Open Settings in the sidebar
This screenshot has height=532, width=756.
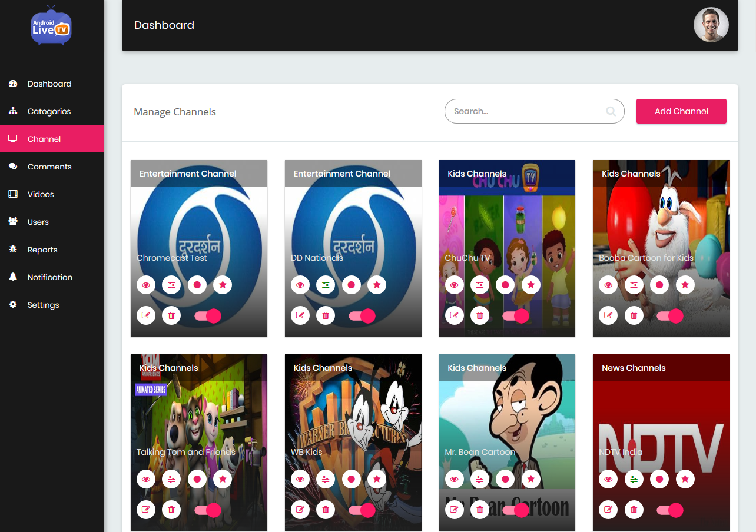[52, 305]
